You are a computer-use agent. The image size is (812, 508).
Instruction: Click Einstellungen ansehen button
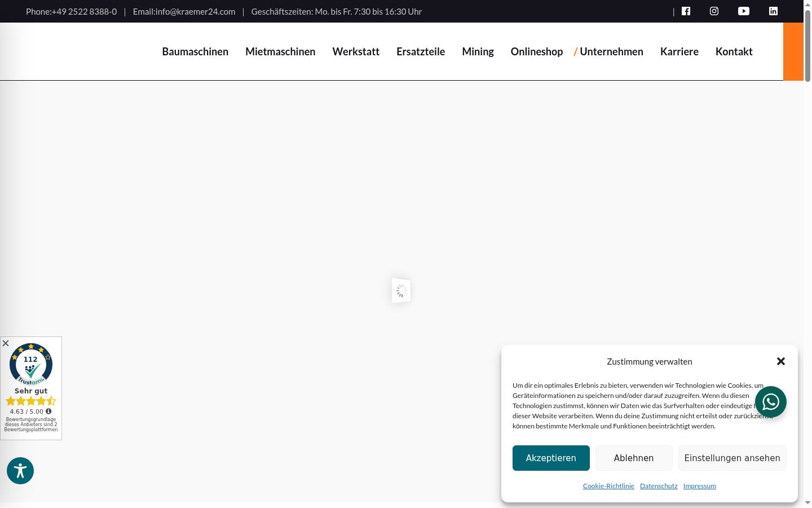pyautogui.click(x=732, y=458)
